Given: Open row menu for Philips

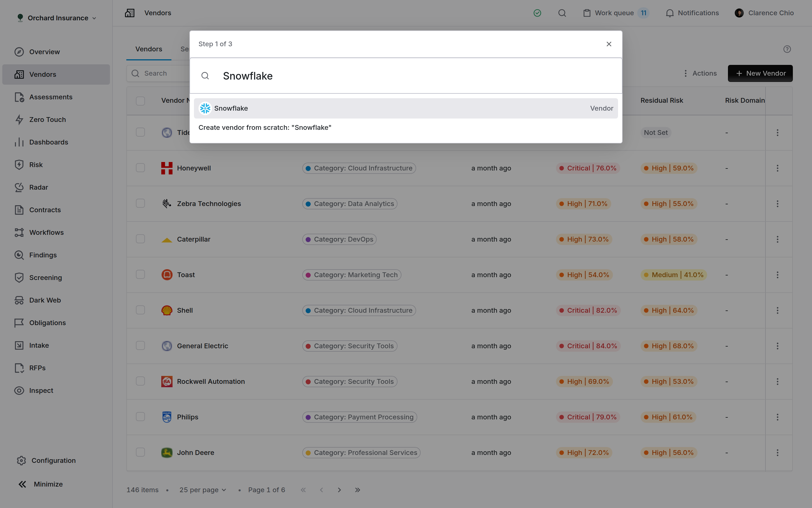Looking at the screenshot, I should [777, 417].
